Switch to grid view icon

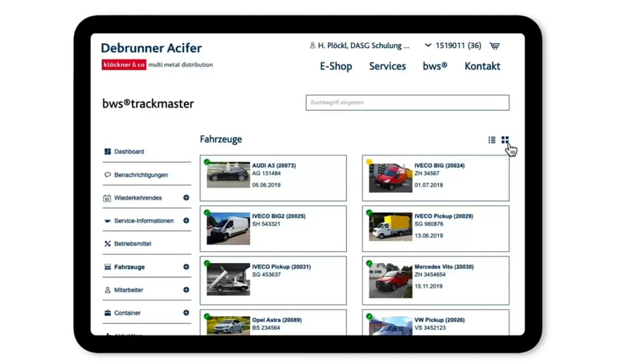(505, 140)
